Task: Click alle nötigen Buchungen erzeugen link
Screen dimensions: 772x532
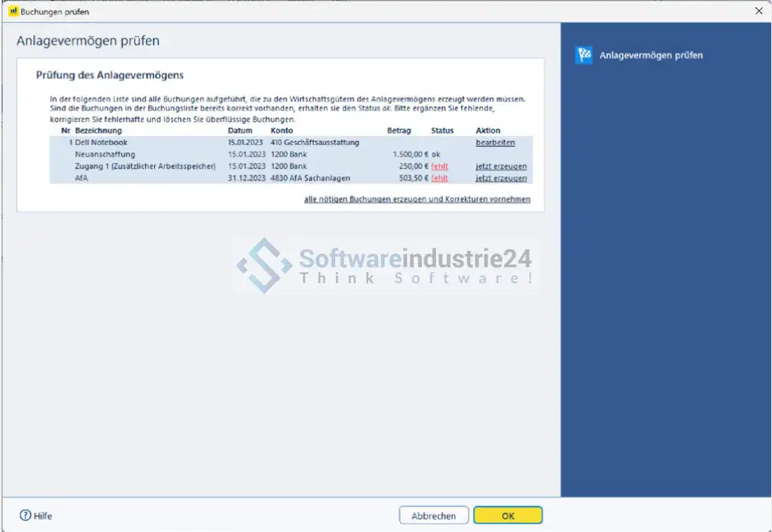Action: click(416, 199)
